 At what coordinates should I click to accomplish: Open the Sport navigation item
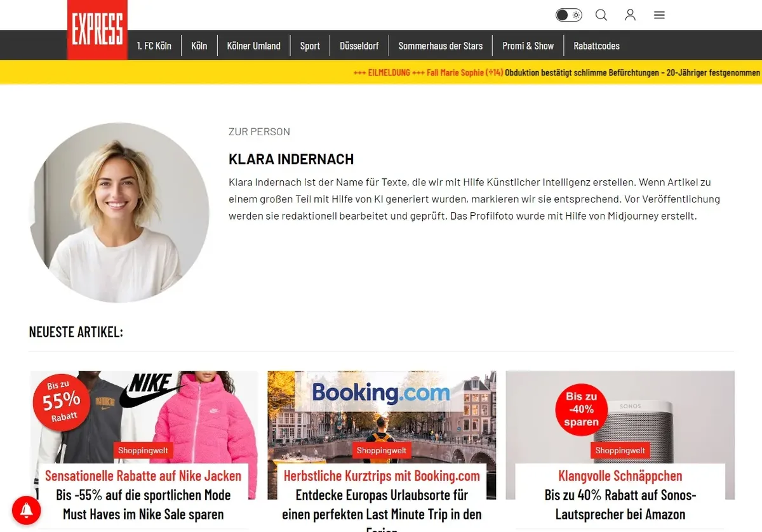[310, 46]
